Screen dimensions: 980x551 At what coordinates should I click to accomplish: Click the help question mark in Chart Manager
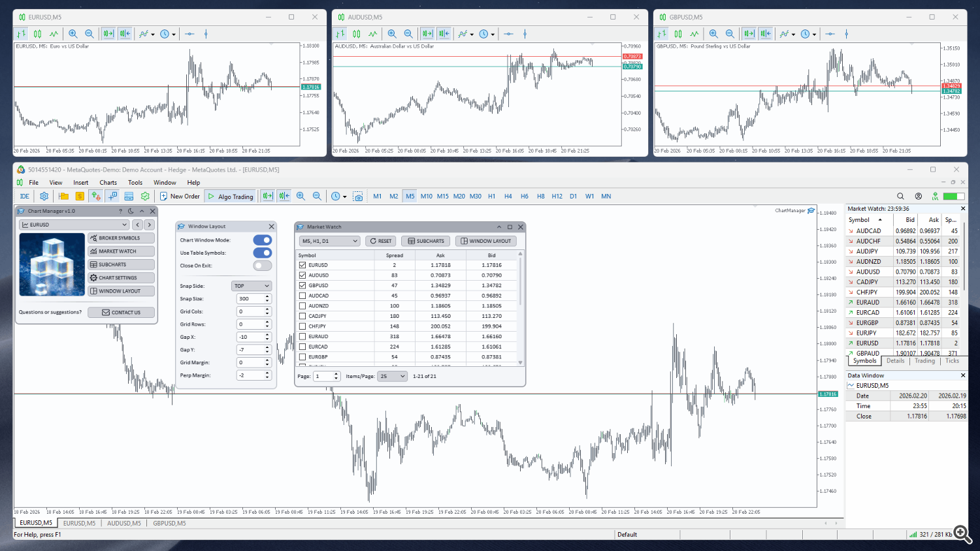(x=120, y=211)
